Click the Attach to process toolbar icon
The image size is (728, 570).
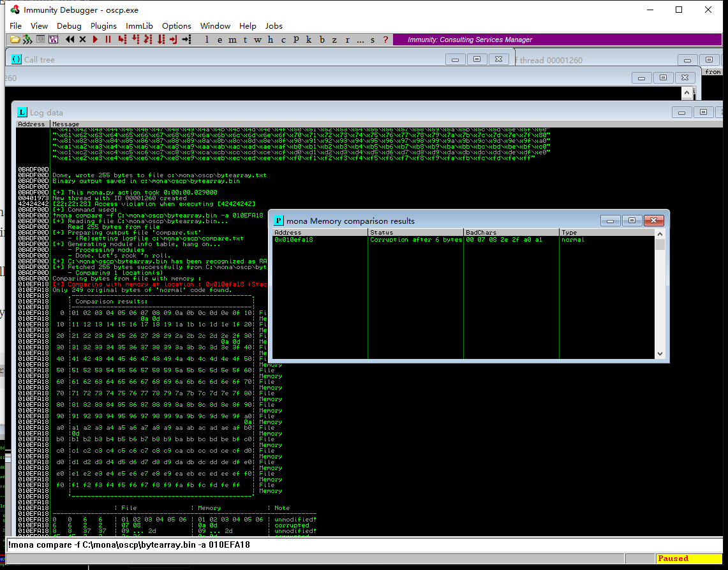point(27,40)
